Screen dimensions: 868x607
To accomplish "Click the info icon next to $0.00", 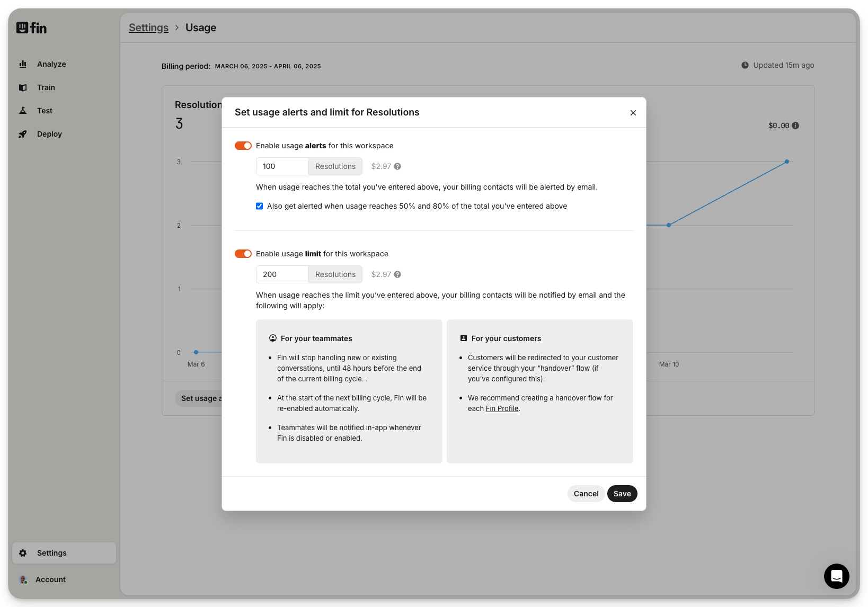I will (795, 126).
